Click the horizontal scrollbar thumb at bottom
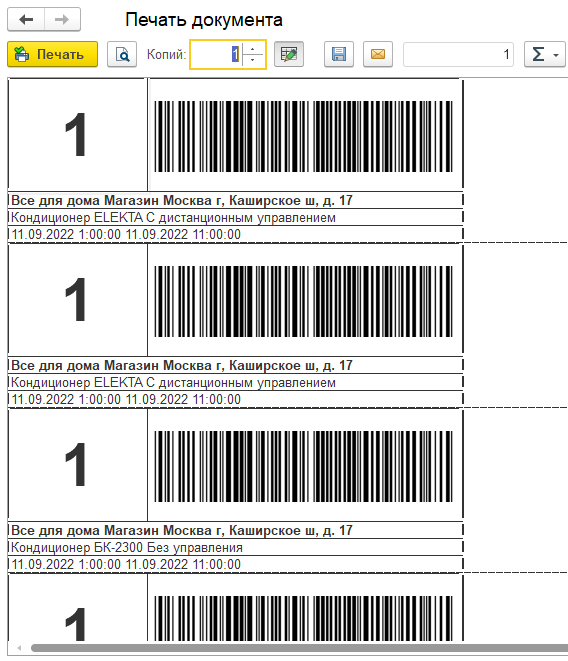Viewport: 568px width, 661px height. pos(299,648)
